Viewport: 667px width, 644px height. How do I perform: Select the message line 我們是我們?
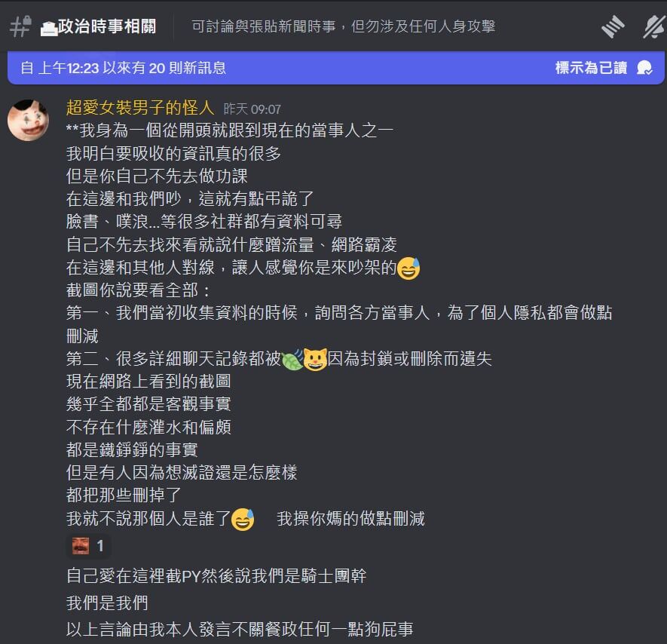[107, 603]
